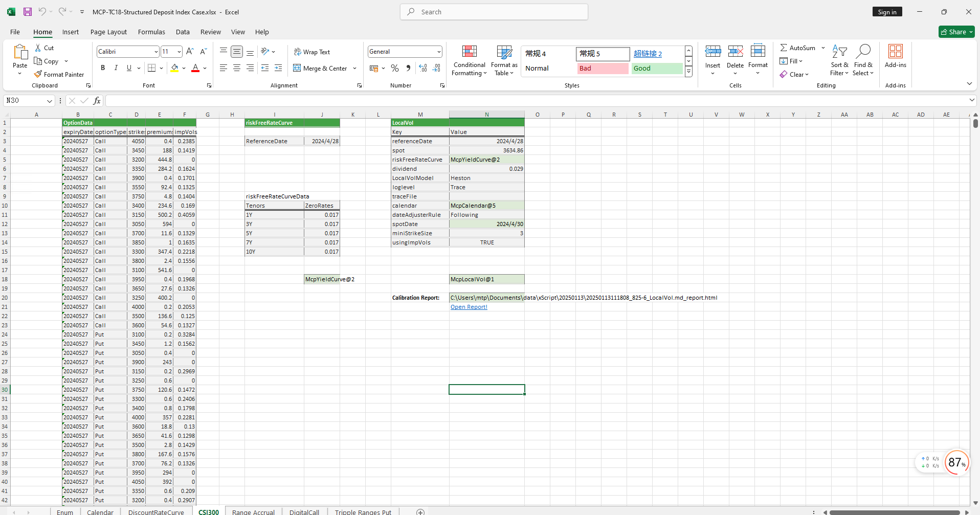Expand the Paste options arrow
Screen dimensions: 980x515
tap(20, 74)
